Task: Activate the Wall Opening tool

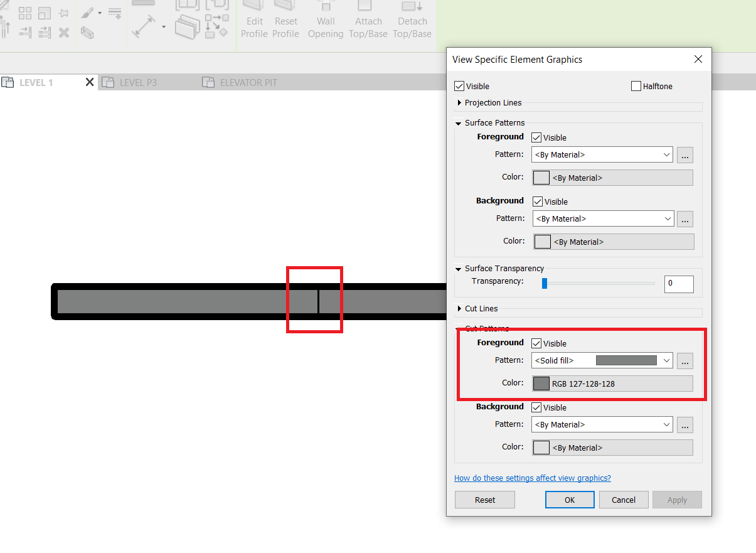Action: pos(326,21)
